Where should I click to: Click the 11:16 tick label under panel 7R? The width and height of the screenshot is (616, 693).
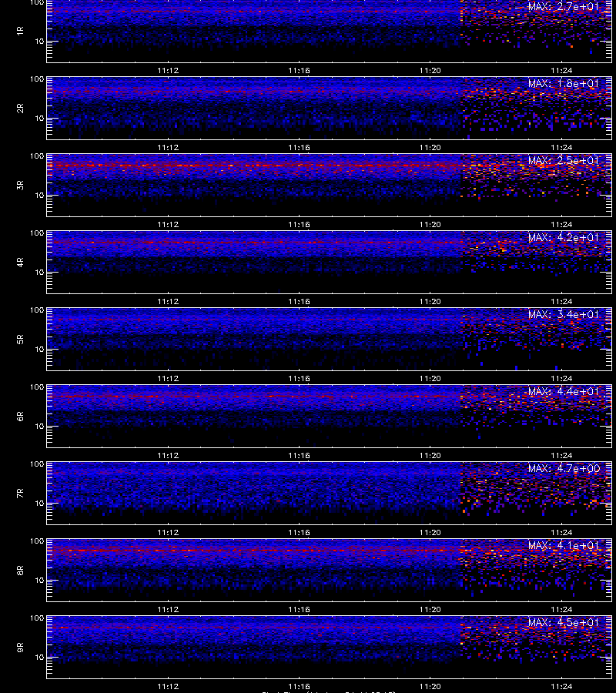coord(300,533)
